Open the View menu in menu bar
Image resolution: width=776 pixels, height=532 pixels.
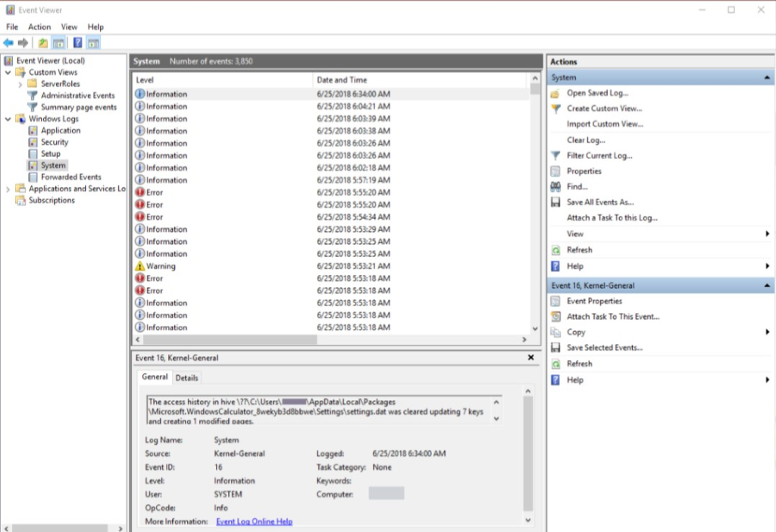pos(69,27)
